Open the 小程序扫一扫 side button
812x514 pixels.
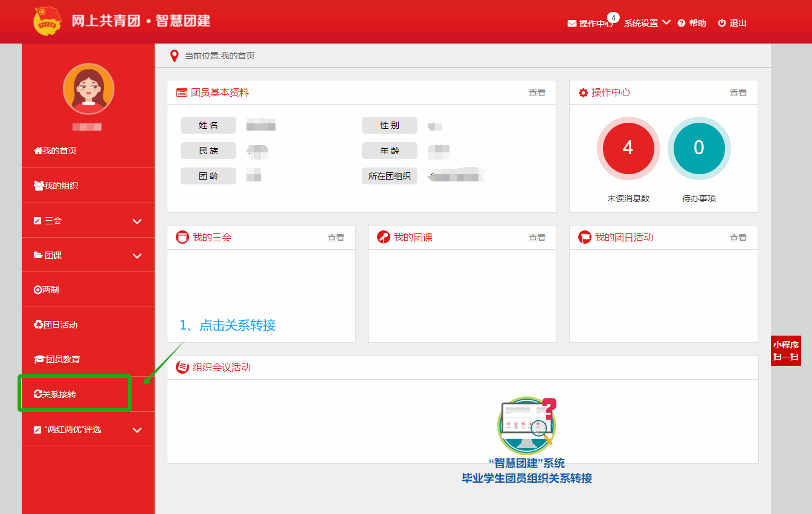point(786,351)
